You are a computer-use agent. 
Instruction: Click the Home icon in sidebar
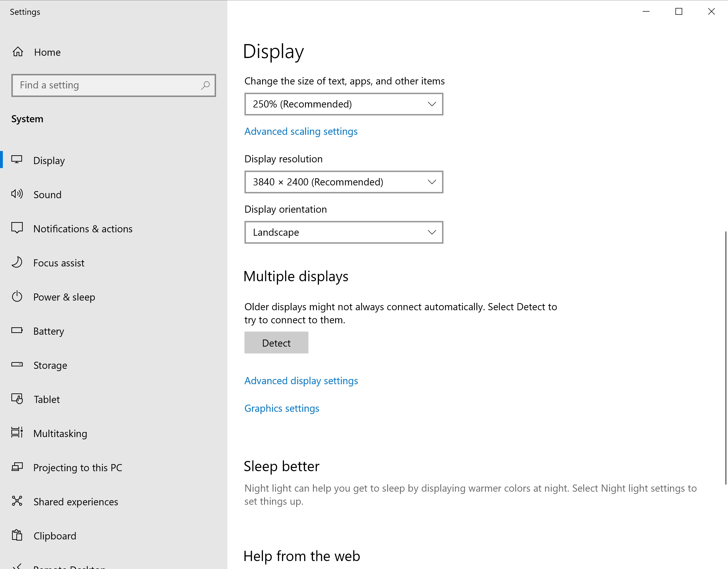[17, 51]
